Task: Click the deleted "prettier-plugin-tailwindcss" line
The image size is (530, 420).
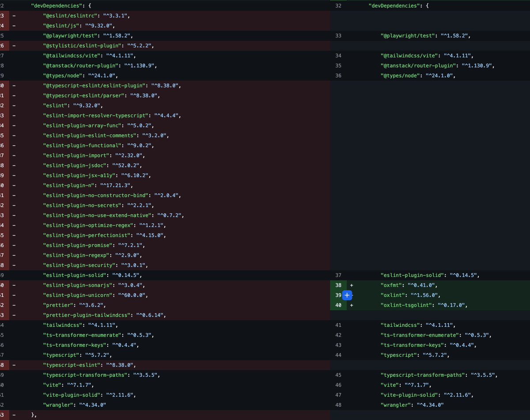Action: click(165, 315)
